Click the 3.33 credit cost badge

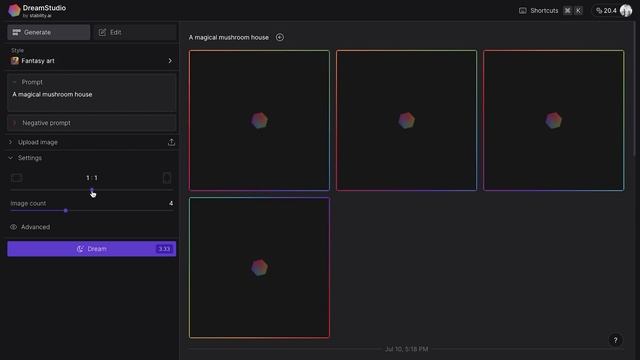click(x=164, y=249)
